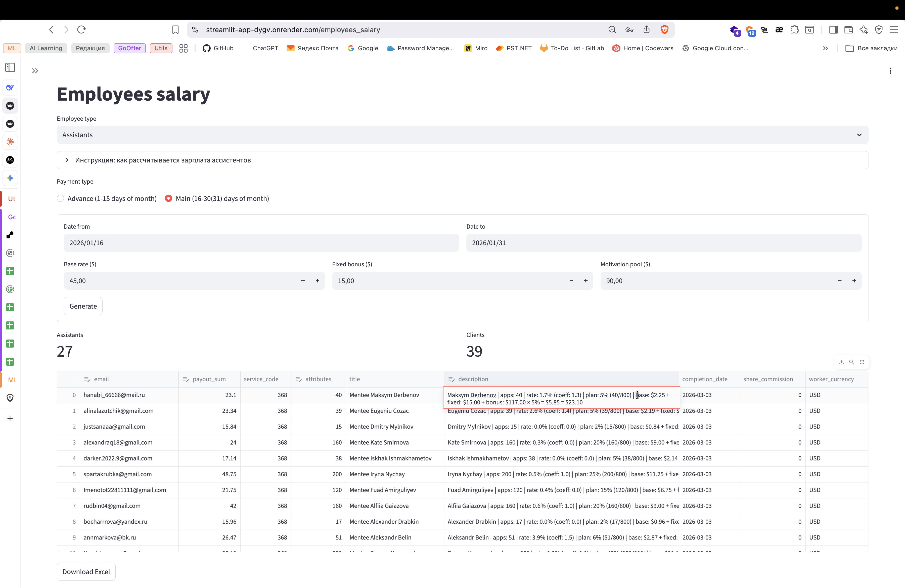Reload the page with the refresh icon
The height and width of the screenshot is (588, 905).
click(x=81, y=30)
